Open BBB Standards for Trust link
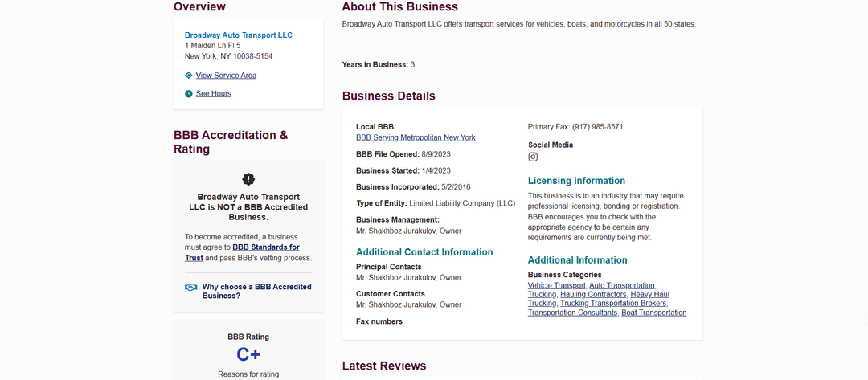Viewport: 868px width, 380px height. 243,253
